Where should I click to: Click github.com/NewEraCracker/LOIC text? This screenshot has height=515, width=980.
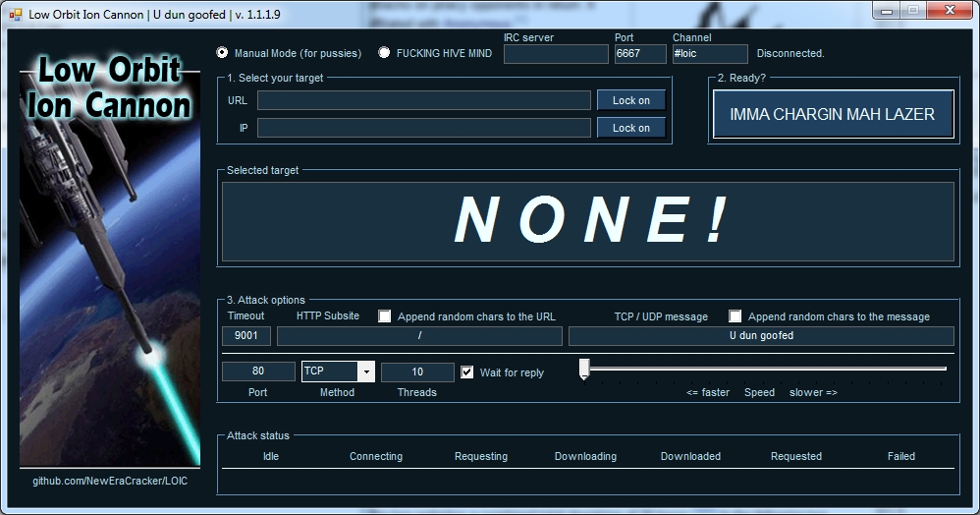[x=110, y=481]
